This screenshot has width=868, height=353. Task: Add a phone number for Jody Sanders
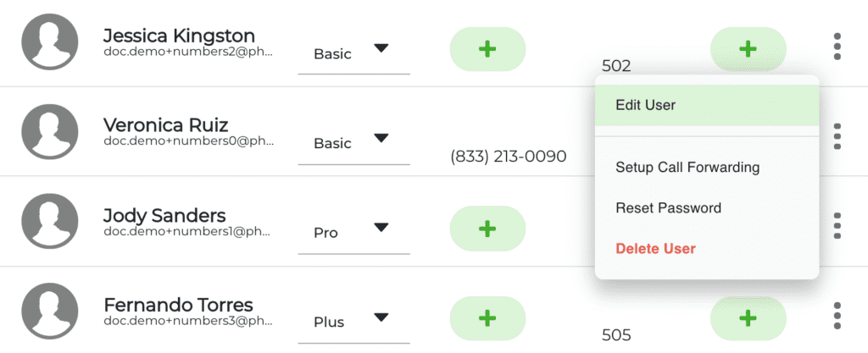[487, 229]
